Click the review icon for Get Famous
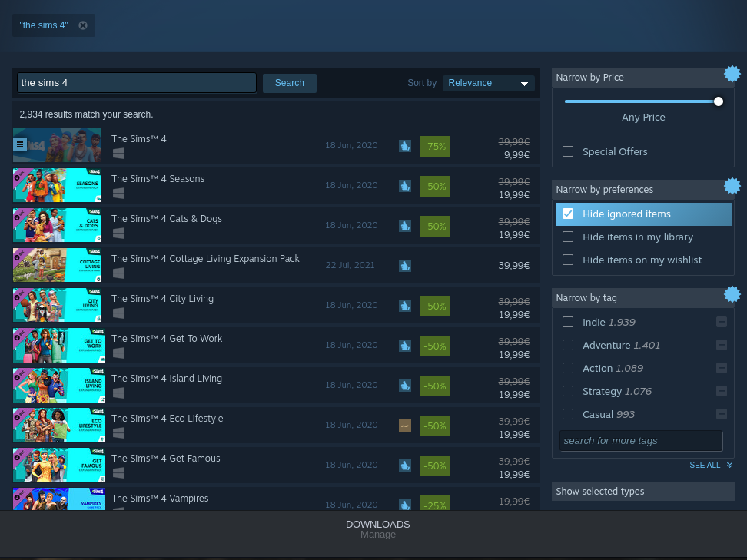Image resolution: width=747 pixels, height=560 pixels. (x=405, y=466)
